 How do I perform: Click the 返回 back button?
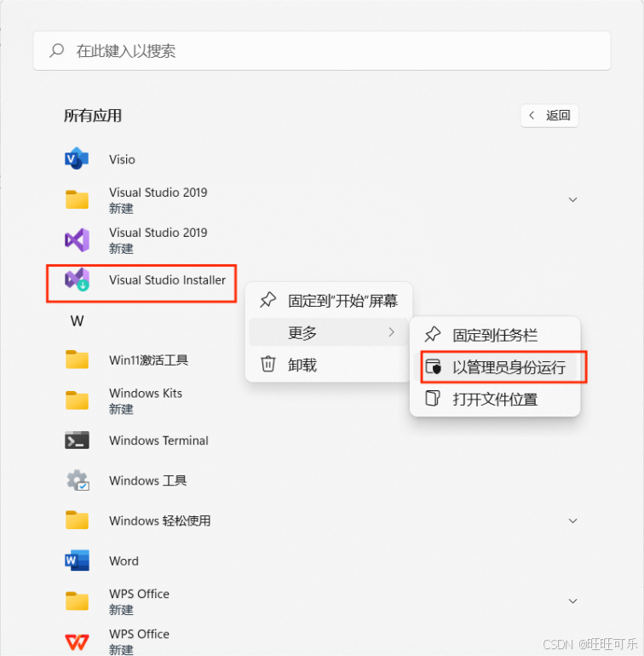(x=549, y=116)
